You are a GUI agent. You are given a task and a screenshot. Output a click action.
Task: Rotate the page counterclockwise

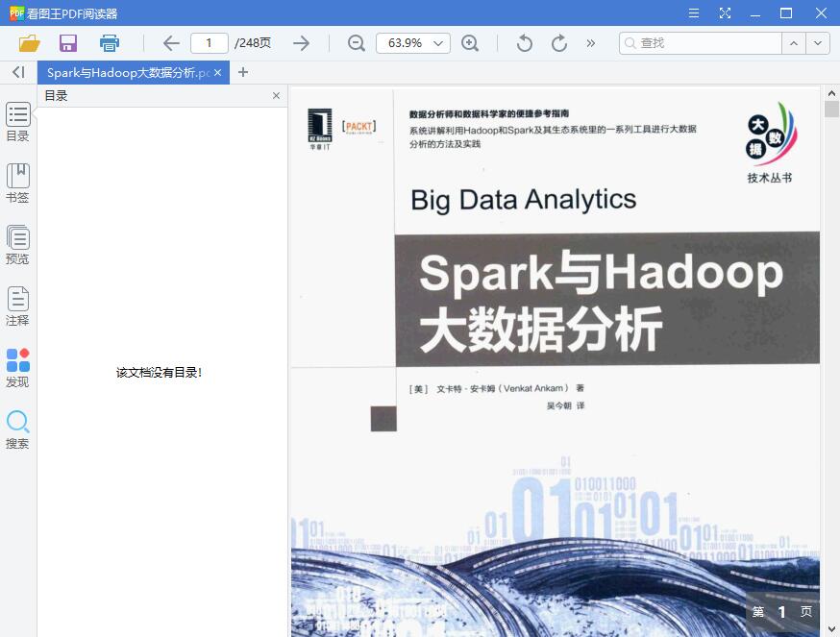point(523,43)
